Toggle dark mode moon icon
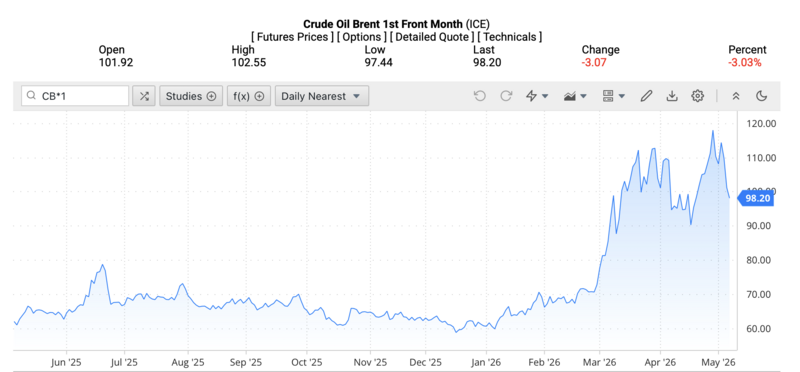 coord(761,96)
